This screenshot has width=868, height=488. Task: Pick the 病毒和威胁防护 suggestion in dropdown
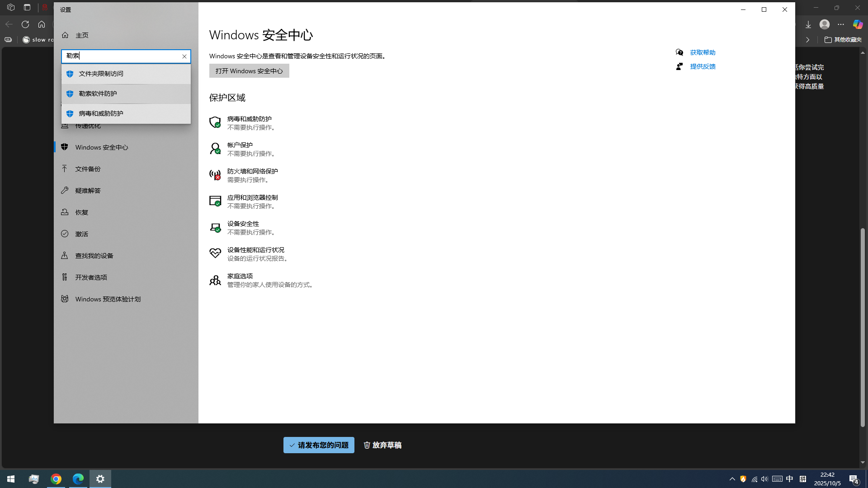coord(101,113)
